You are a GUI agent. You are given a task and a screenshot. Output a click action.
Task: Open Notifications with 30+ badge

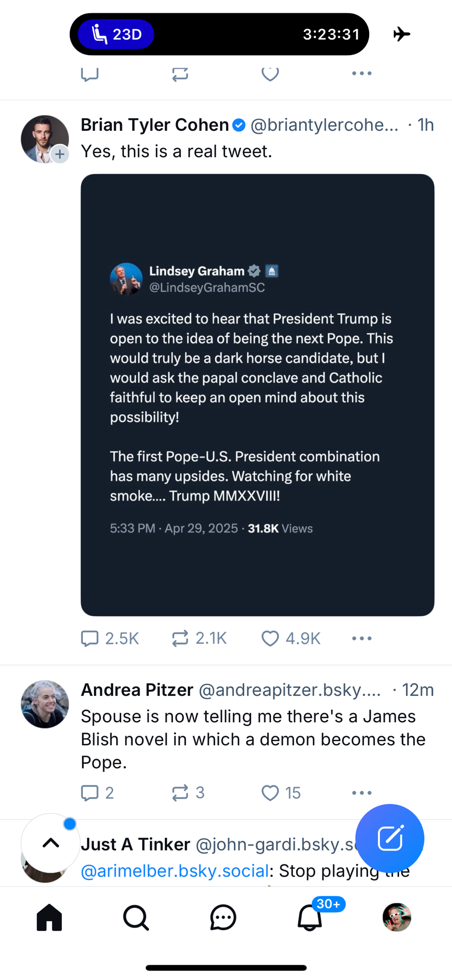pyautogui.click(x=310, y=917)
